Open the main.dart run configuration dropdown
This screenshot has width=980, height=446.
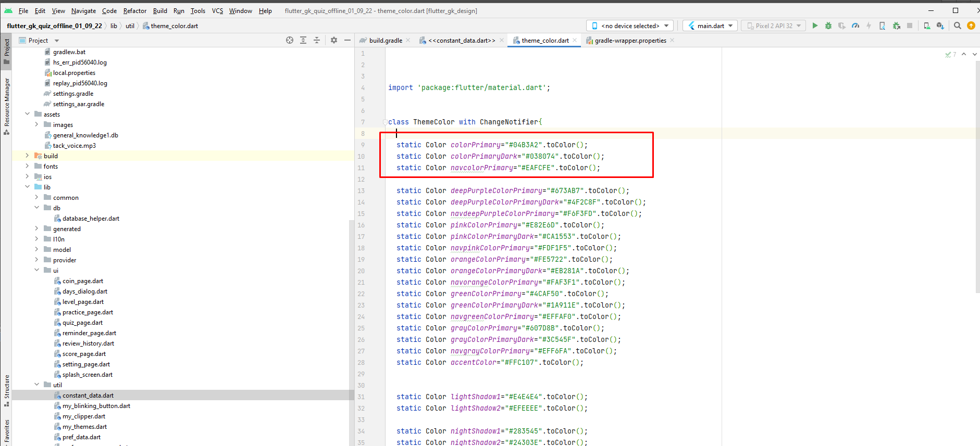pos(710,26)
